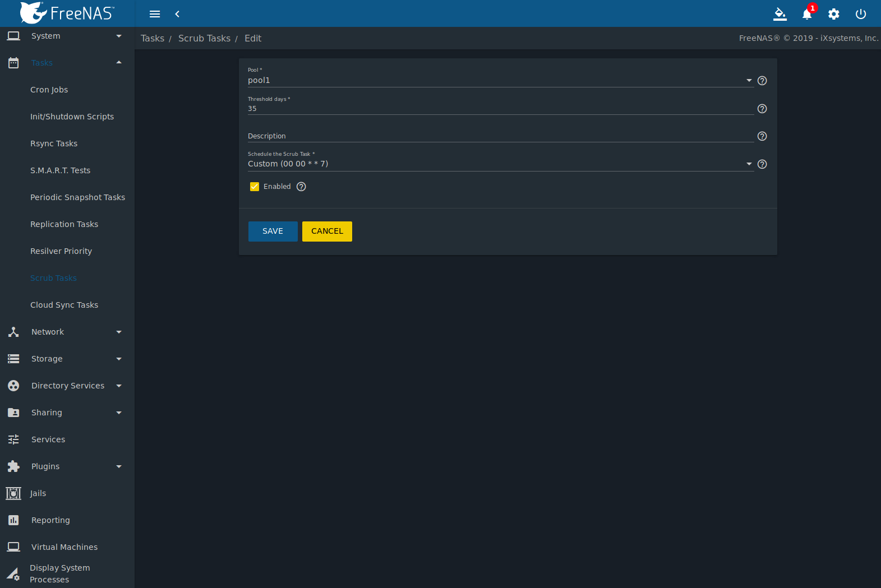Open the theme picker paint bucket icon

click(780, 14)
